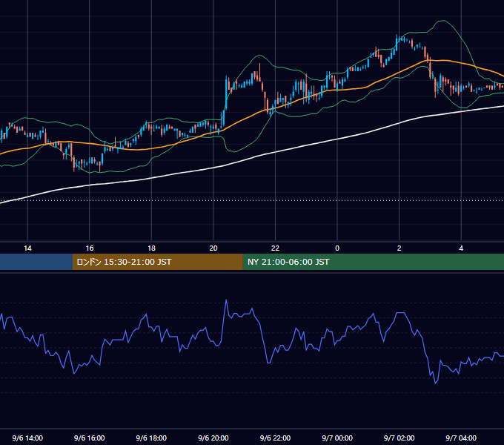This screenshot has width=504, height=445.
Task: Click the '16' hour label on price chart axis
Action: tap(90, 248)
